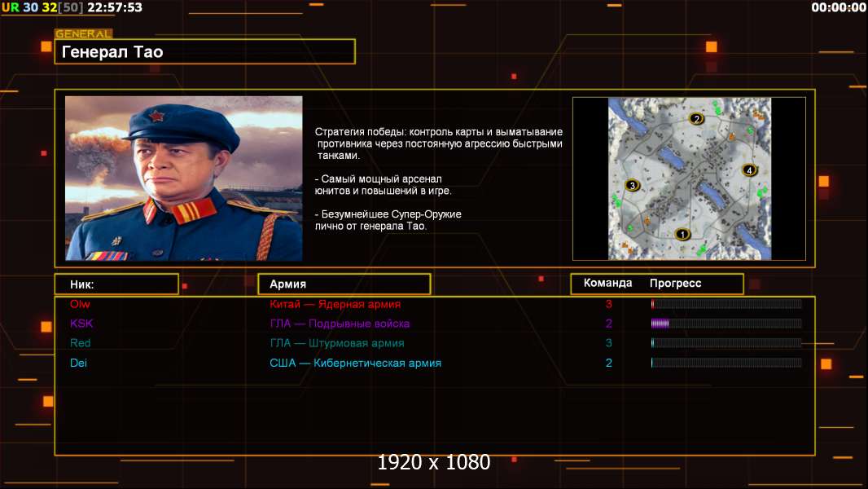Click Dei's loading progress bar
868x489 pixels.
726,363
